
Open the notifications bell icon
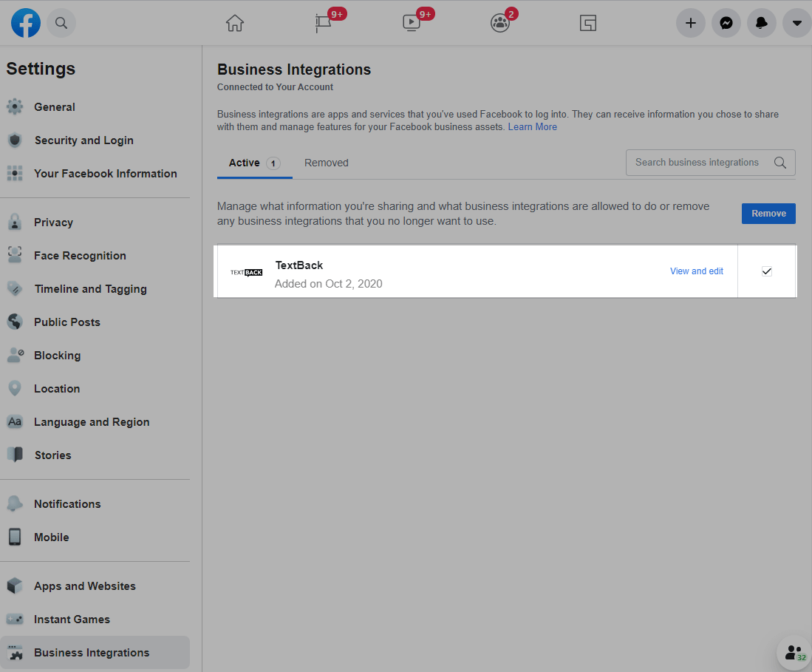pos(761,23)
